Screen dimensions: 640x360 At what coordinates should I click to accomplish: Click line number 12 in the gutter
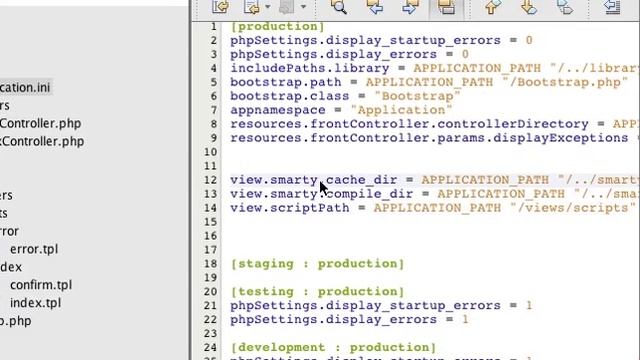click(210, 180)
